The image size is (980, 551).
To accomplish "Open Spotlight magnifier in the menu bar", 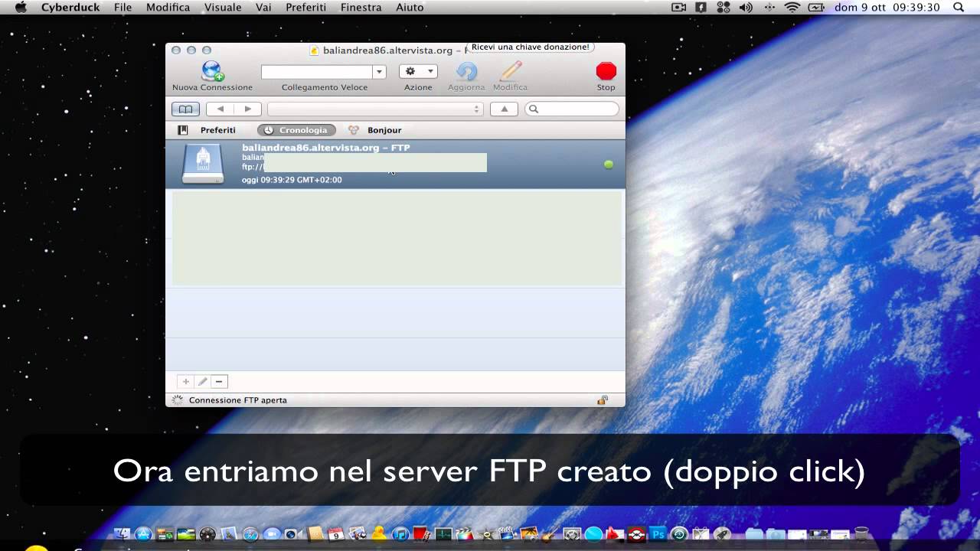I will click(959, 7).
